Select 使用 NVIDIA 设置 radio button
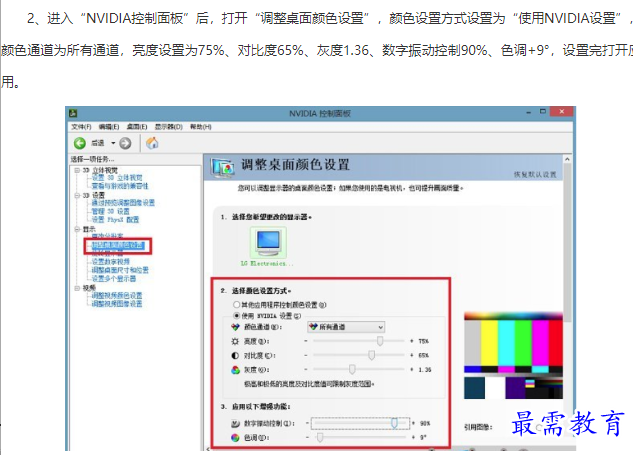 (236, 315)
